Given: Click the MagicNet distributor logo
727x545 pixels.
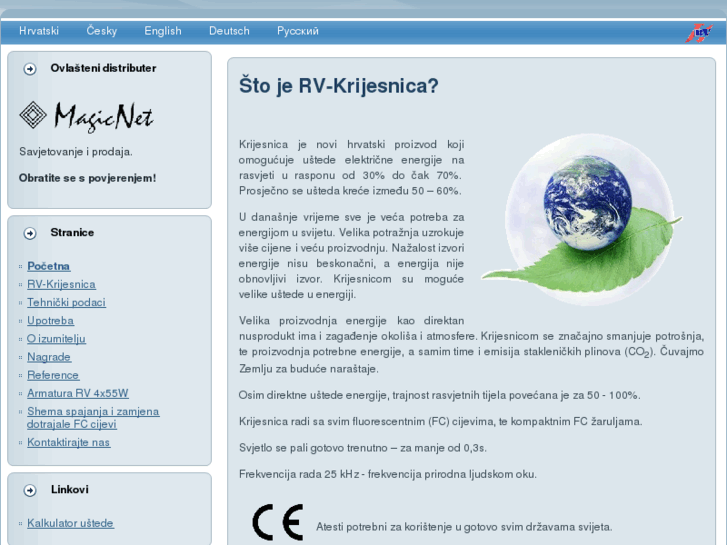Looking at the screenshot, I should click(87, 116).
